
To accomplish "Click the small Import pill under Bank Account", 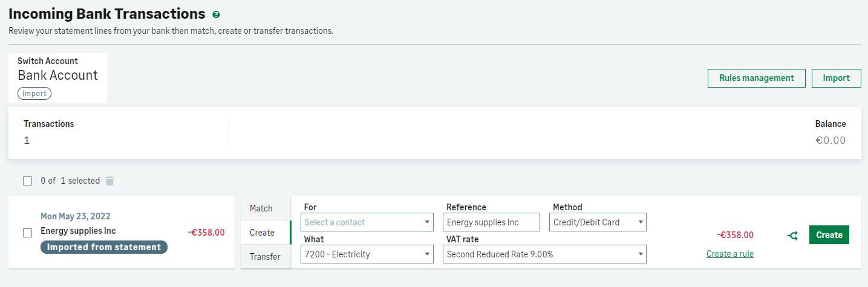I will (34, 94).
